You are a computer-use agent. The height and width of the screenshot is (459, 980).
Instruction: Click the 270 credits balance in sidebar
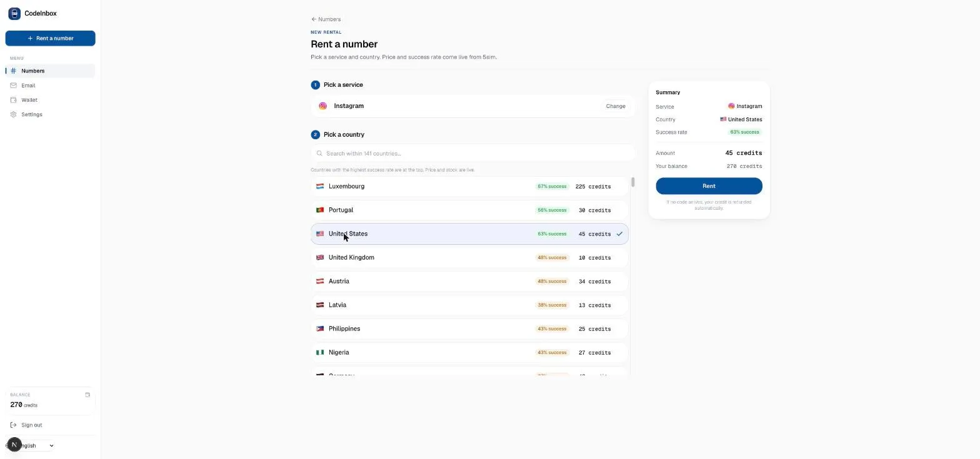[24, 405]
